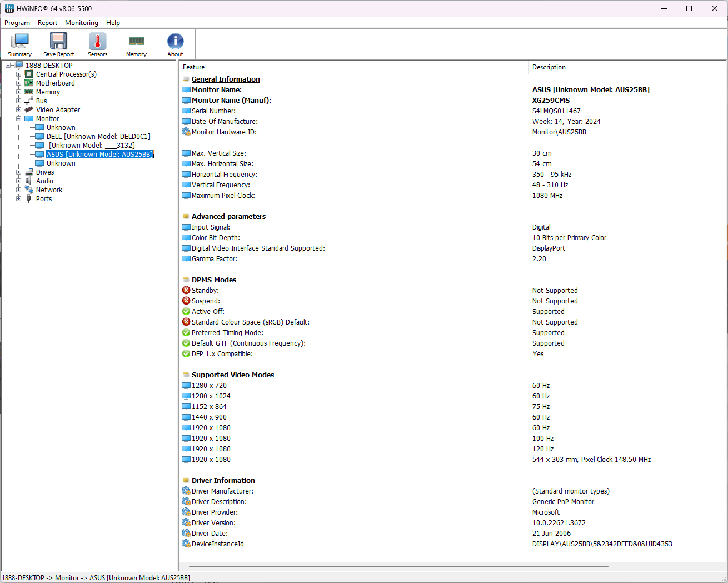This screenshot has width=728, height=583.
Task: Click the Network globe icon
Action: click(29, 190)
